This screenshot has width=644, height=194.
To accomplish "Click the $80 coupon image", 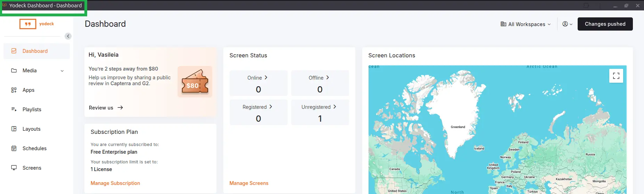I will click(195, 82).
